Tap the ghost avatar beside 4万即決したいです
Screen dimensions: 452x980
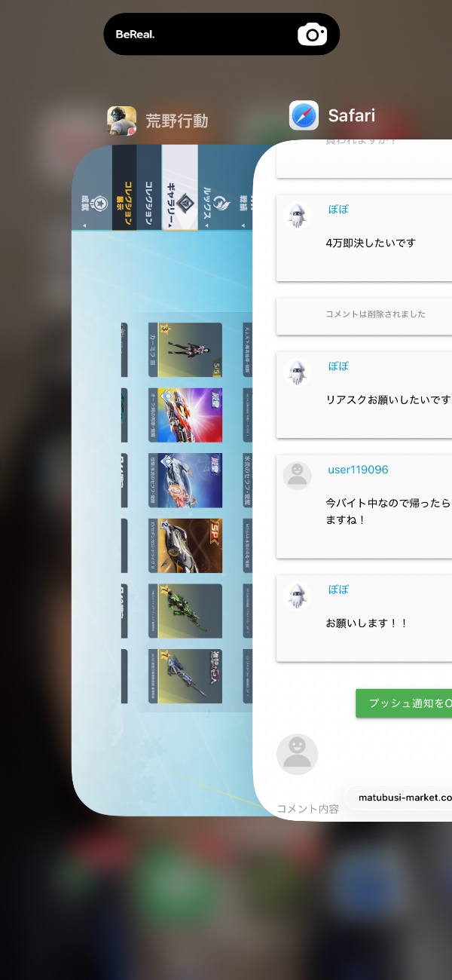[297, 216]
